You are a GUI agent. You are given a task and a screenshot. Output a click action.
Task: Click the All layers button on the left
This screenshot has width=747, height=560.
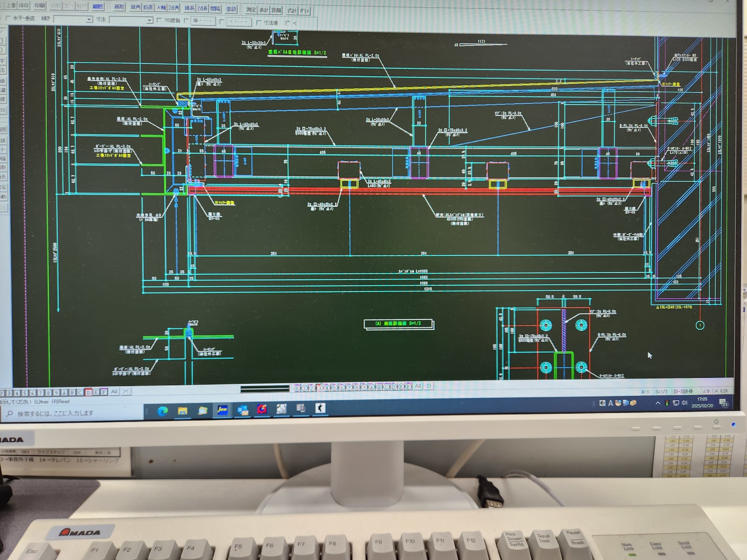coord(114,391)
